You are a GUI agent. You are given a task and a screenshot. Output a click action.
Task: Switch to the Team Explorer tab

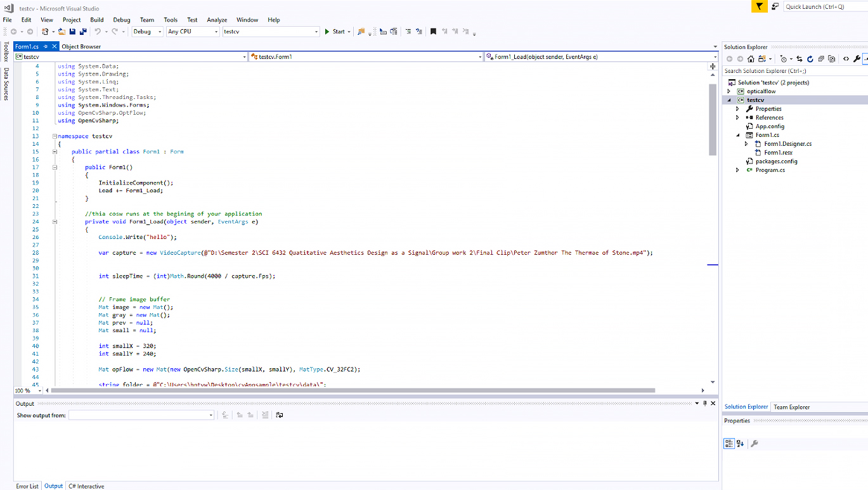tap(791, 407)
